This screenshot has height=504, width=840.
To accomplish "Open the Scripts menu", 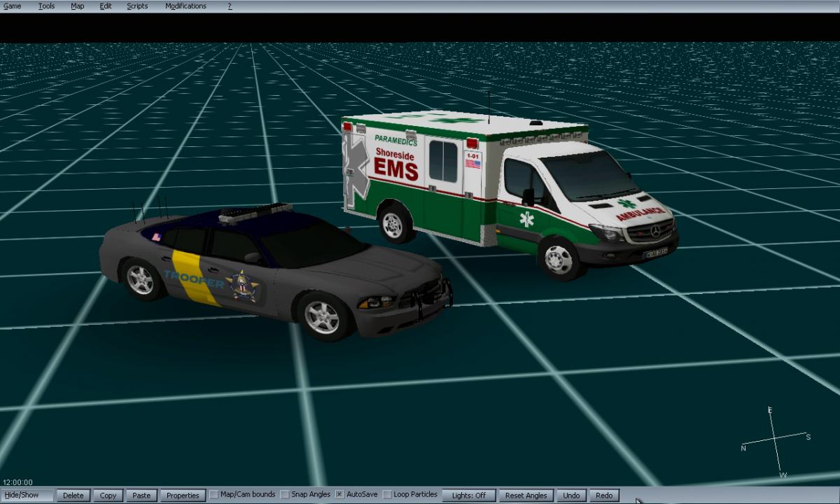I will (x=137, y=6).
